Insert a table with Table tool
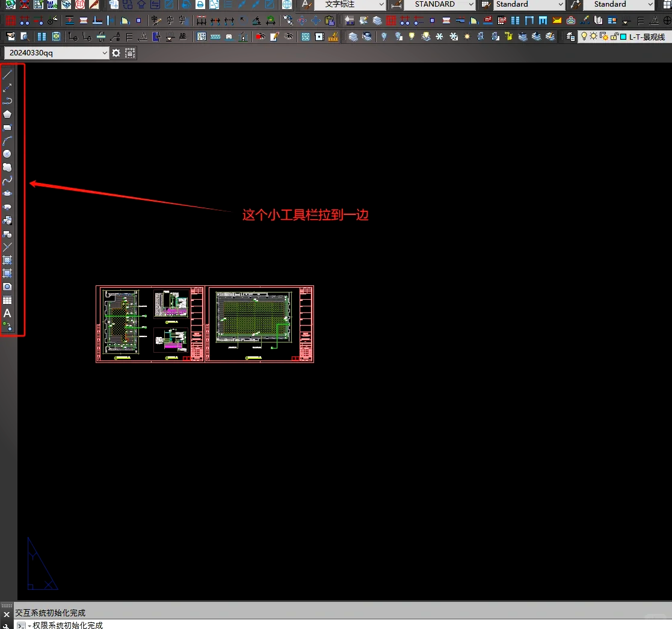 point(7,300)
